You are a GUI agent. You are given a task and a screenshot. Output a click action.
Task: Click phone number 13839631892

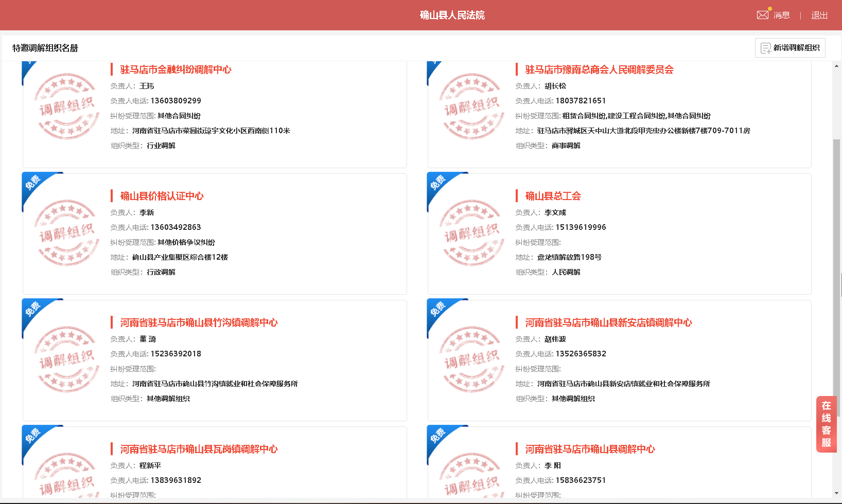coord(176,480)
